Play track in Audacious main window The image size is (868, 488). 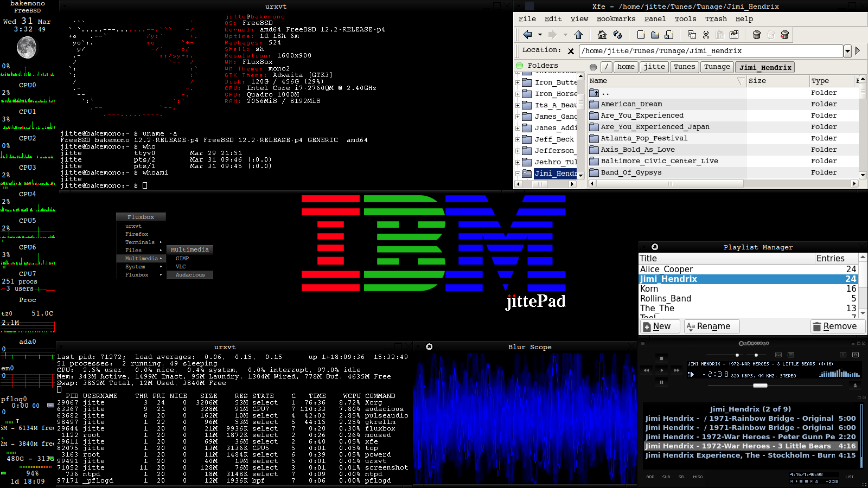pos(661,370)
